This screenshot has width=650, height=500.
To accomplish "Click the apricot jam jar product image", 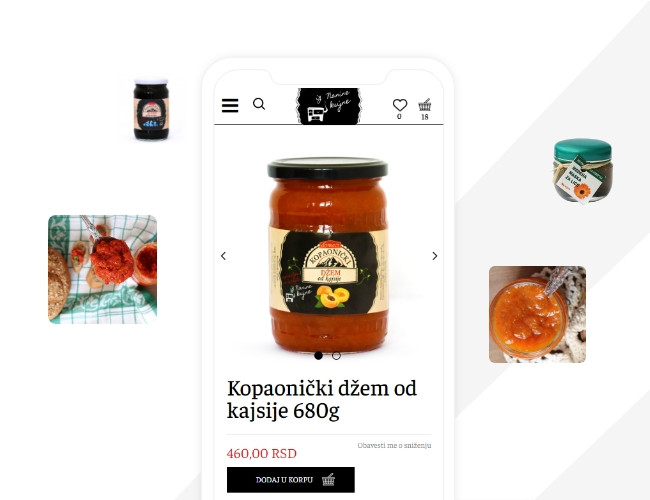I will 327,255.
